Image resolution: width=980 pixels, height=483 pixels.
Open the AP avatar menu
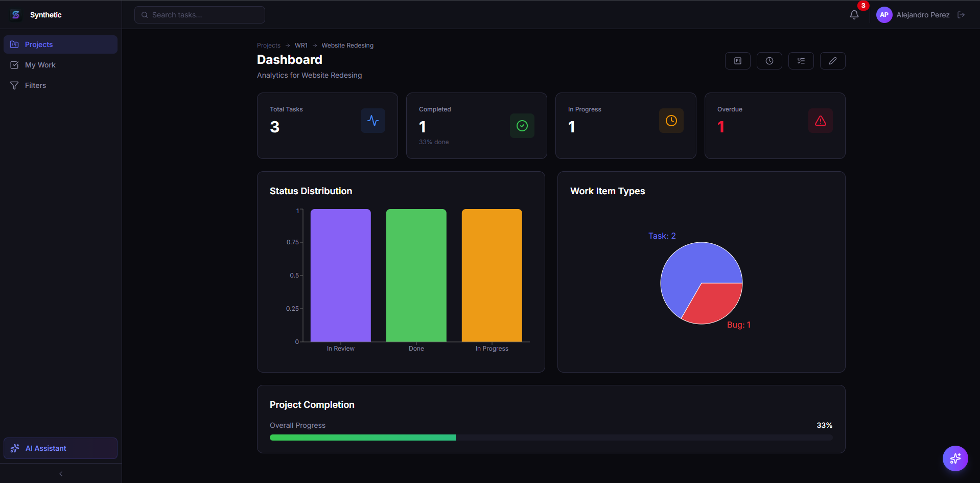(x=884, y=15)
